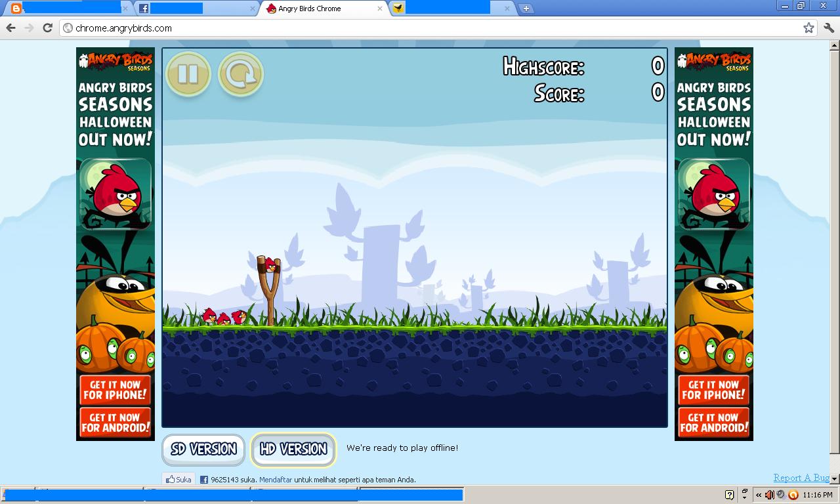Select the HD Version button
840x504 pixels.
[293, 450]
